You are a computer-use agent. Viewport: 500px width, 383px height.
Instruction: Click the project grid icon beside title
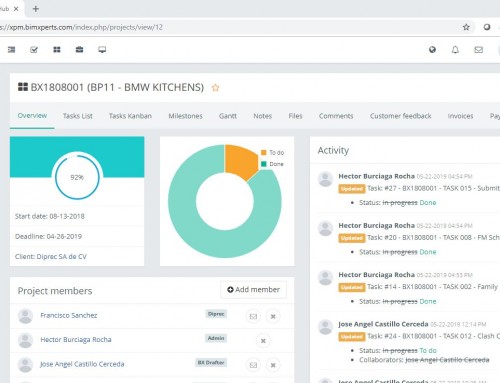tap(23, 87)
